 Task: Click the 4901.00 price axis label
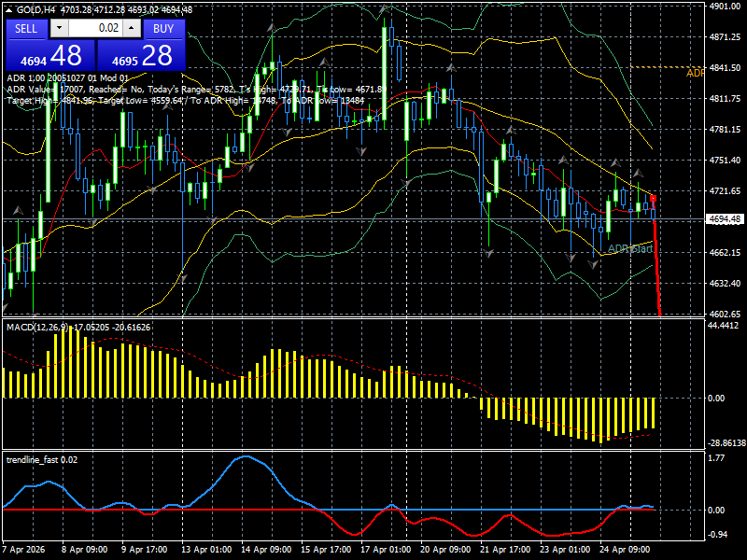(x=725, y=7)
